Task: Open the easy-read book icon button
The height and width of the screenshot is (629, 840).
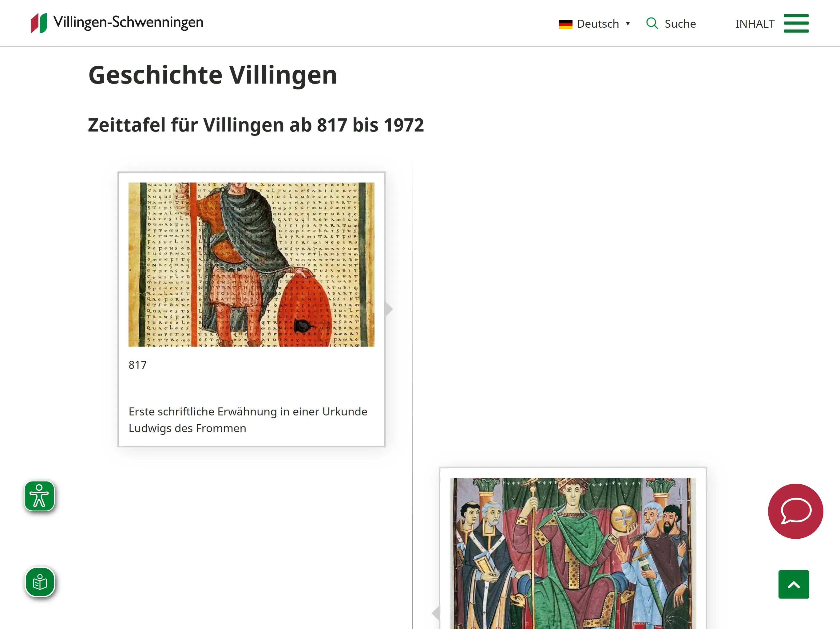Action: 40,582
